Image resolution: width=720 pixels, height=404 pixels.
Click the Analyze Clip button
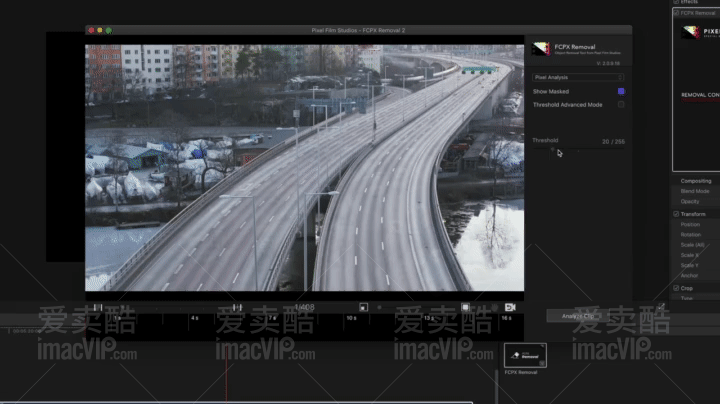tap(578, 316)
